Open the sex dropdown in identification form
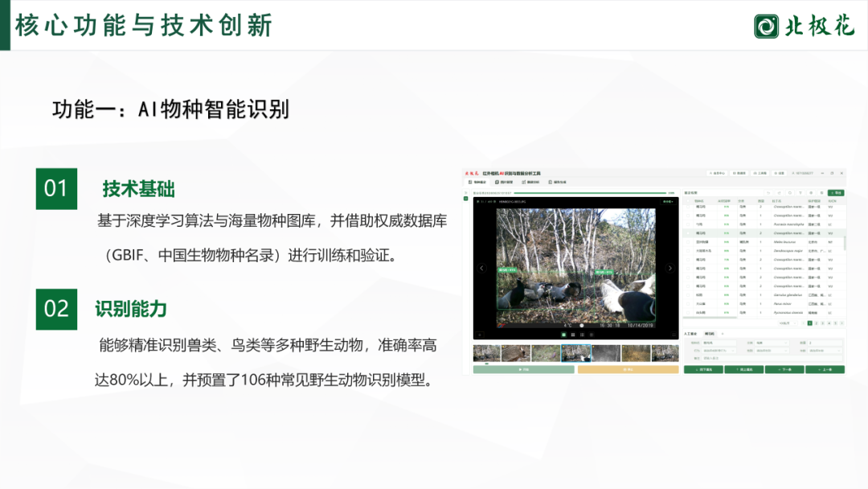This screenshot has width=868, height=489. point(772,351)
